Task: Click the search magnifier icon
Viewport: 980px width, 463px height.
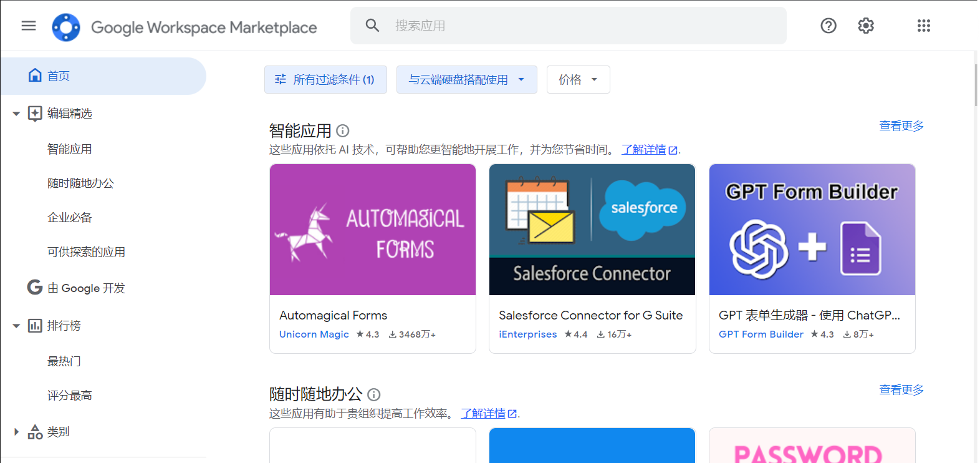Action: (x=372, y=26)
